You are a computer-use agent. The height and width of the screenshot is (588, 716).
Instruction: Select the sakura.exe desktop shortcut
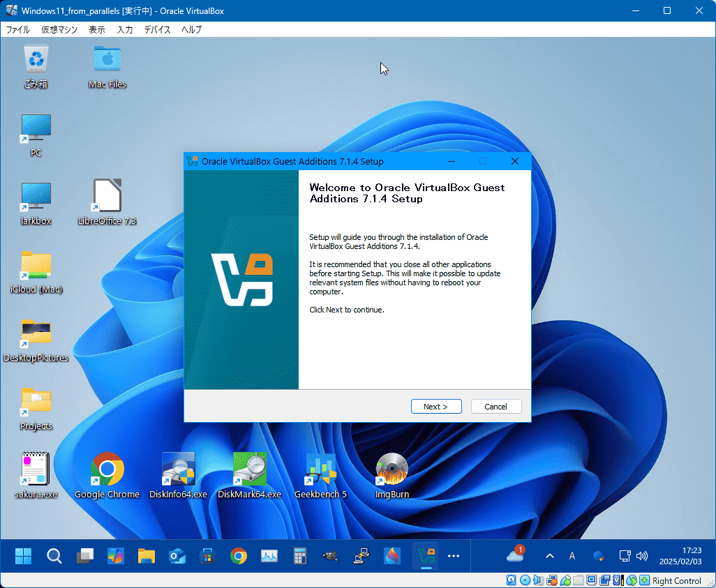[36, 476]
